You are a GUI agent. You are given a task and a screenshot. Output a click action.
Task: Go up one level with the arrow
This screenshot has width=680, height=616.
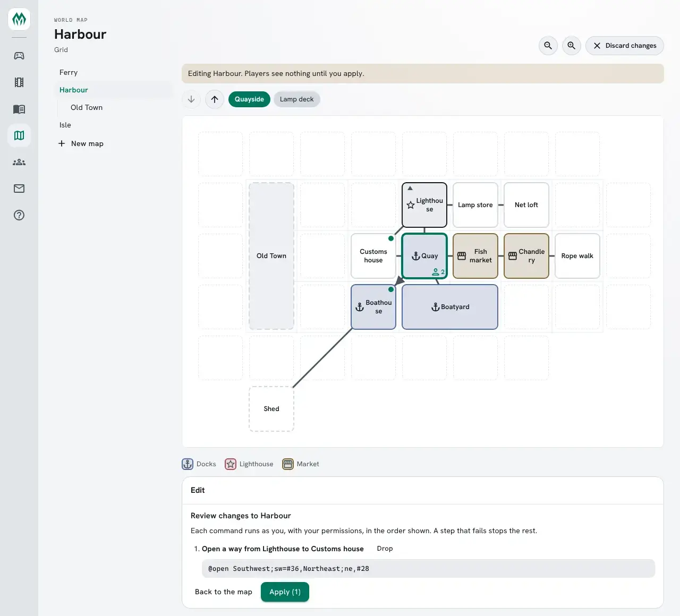215,99
